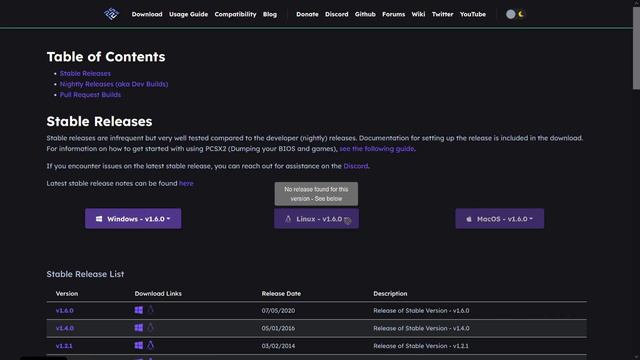Expand the Linux - v1.6.0 dropdown
Image resolution: width=640 pixels, height=360 pixels.
pos(316,219)
